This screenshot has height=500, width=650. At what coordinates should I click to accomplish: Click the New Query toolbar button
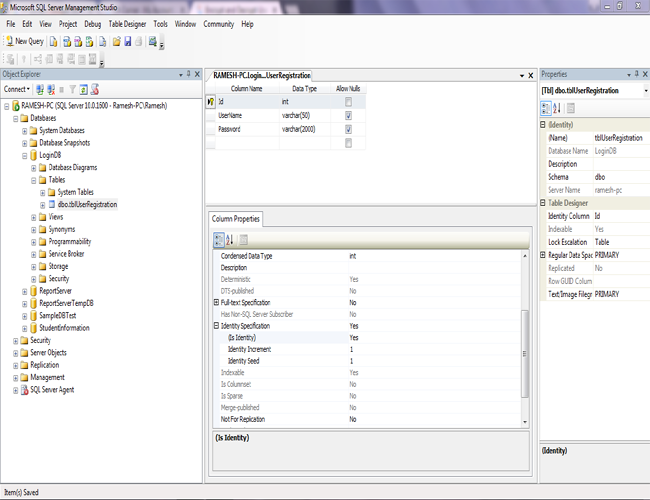point(24,41)
